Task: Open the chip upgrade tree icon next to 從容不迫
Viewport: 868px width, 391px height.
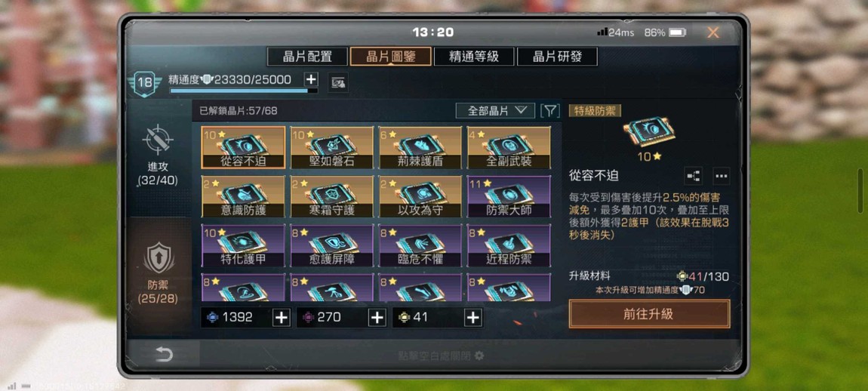Action: [x=693, y=176]
